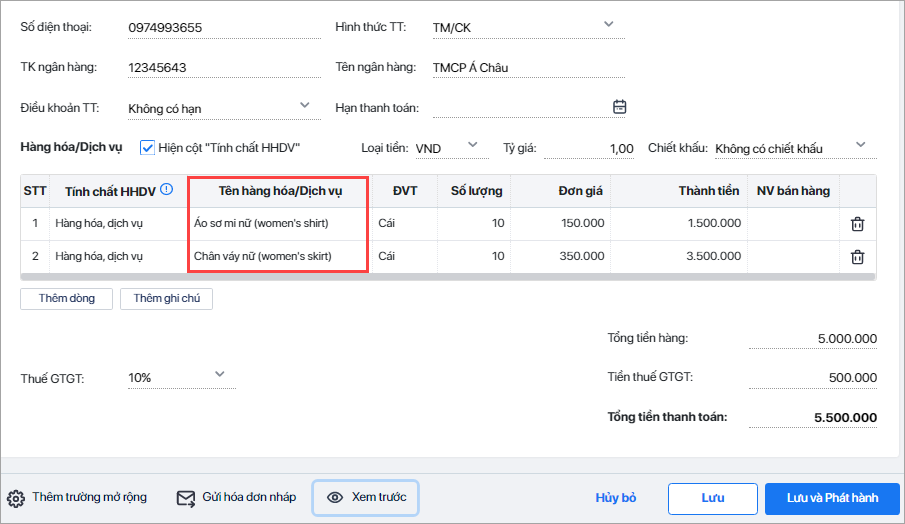
Task: Click Lưu và Phát hành button
Action: [x=832, y=499]
